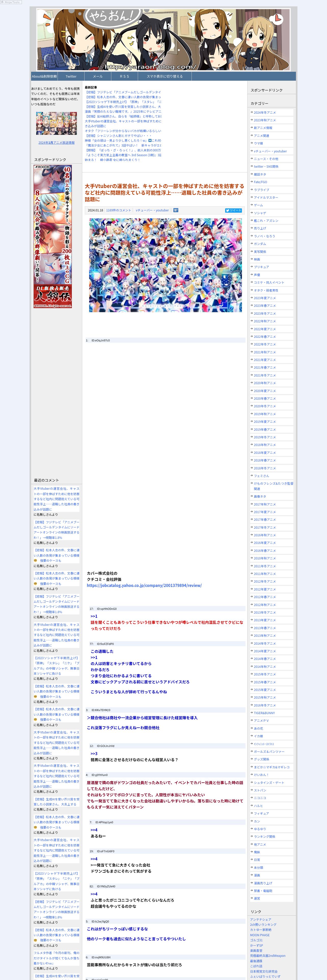Select category 2022年冬アニメ
Screen dimensions: 327x980
click(265, 344)
